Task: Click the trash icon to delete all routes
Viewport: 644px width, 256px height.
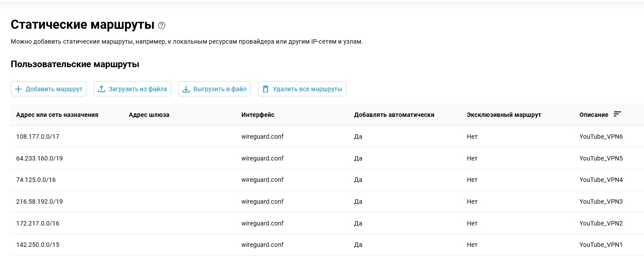Action: click(265, 89)
